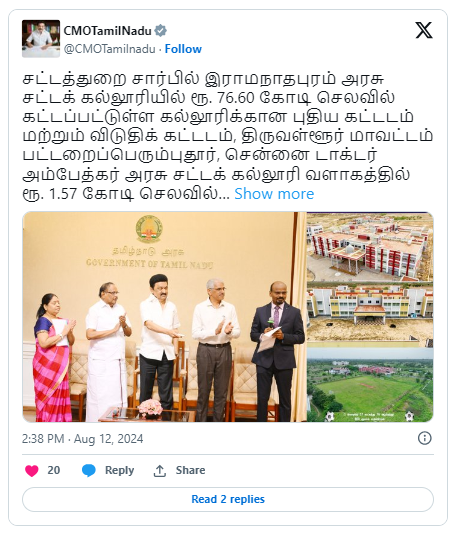The height and width of the screenshot is (542, 461).
Task: Like the tweet with the heart icon
Action: click(32, 471)
